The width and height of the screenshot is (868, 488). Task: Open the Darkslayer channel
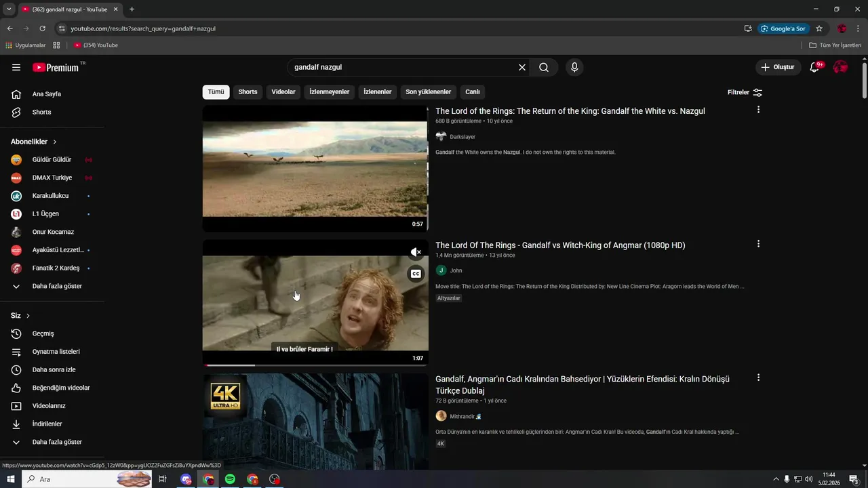coord(462,137)
